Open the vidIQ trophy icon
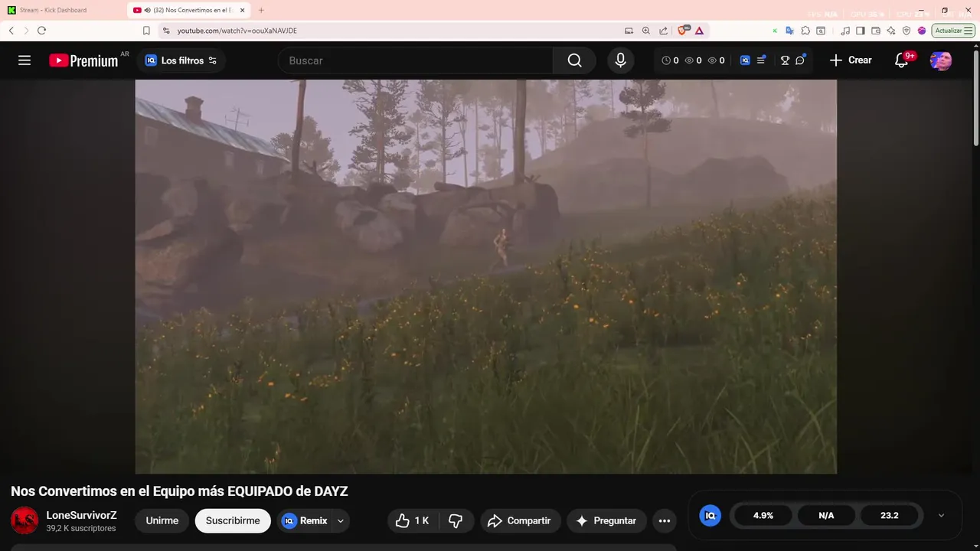This screenshot has height=551, width=980. [785, 60]
